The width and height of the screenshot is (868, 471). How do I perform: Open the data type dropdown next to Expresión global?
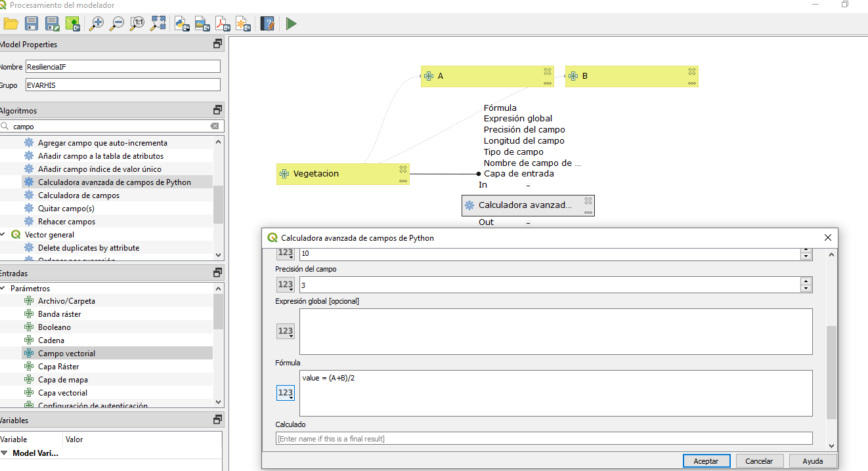pyautogui.click(x=286, y=331)
